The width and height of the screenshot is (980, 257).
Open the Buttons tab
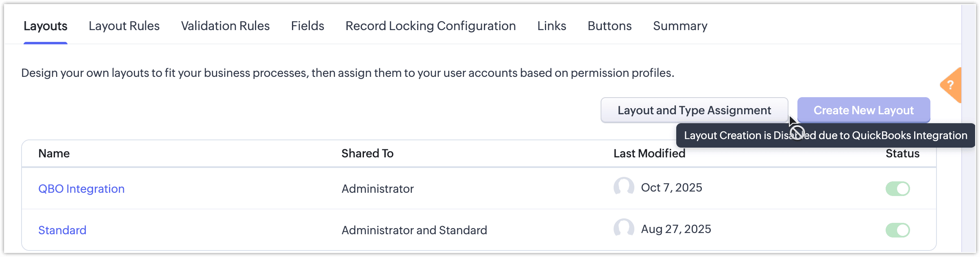point(610,26)
